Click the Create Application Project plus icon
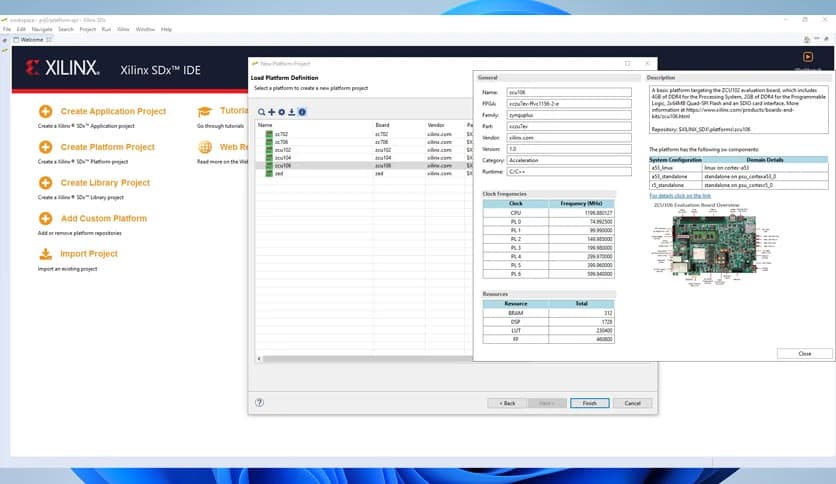 coord(45,111)
